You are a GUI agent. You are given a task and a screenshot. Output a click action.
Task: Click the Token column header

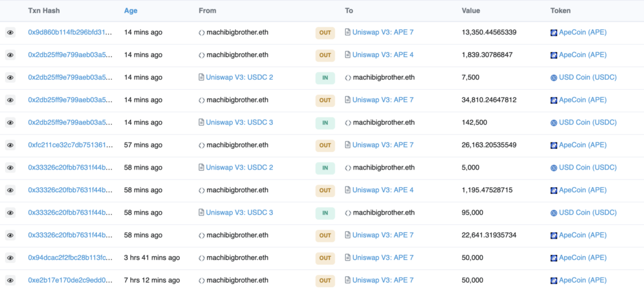(560, 11)
